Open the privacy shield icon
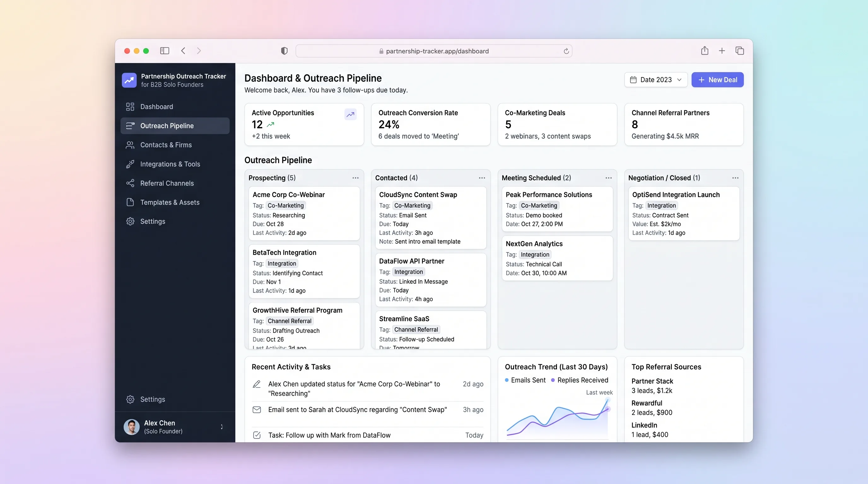Image resolution: width=868 pixels, height=484 pixels. click(x=284, y=51)
